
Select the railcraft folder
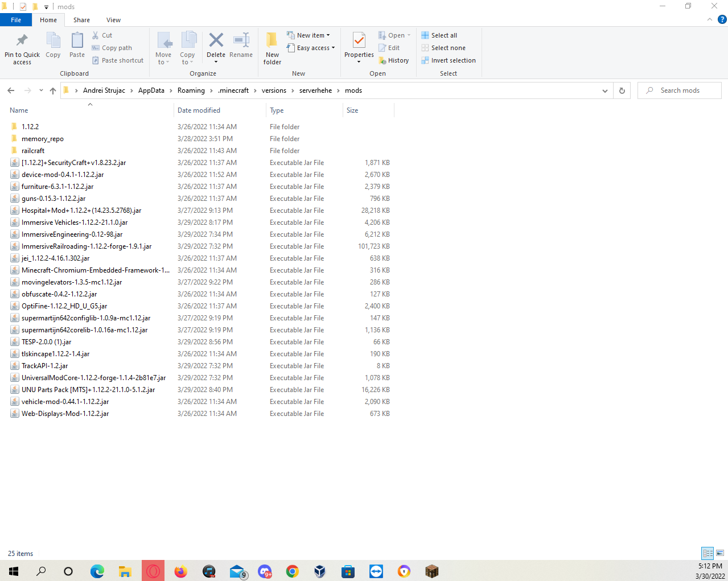click(33, 151)
